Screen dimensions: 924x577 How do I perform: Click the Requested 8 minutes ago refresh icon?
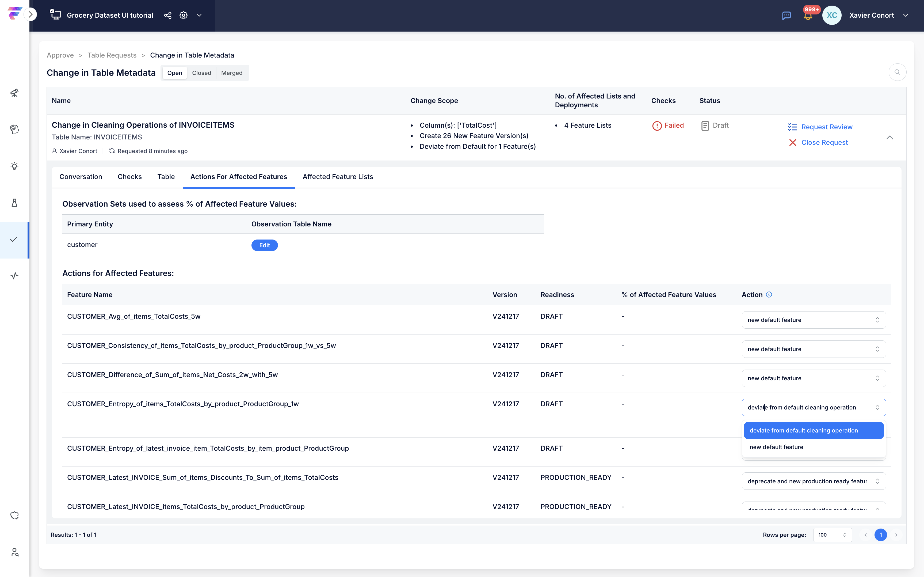(x=112, y=151)
